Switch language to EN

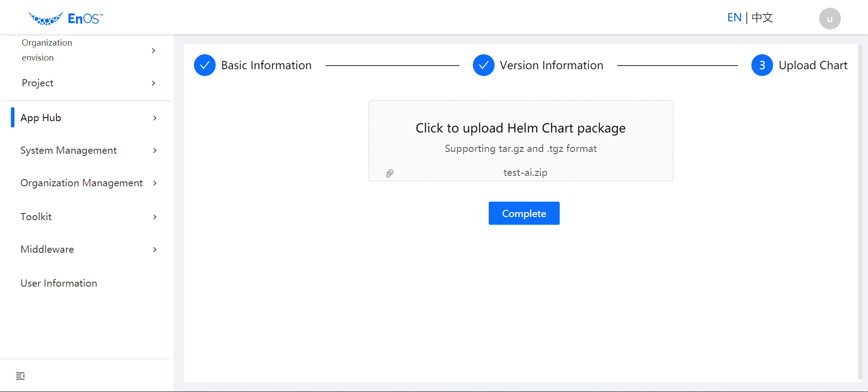pyautogui.click(x=734, y=18)
